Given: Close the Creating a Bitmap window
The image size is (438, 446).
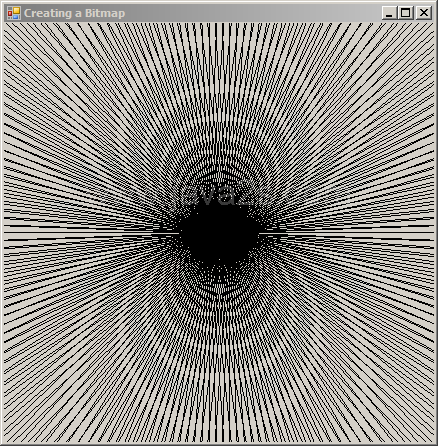Looking at the screenshot, I should pos(424,13).
